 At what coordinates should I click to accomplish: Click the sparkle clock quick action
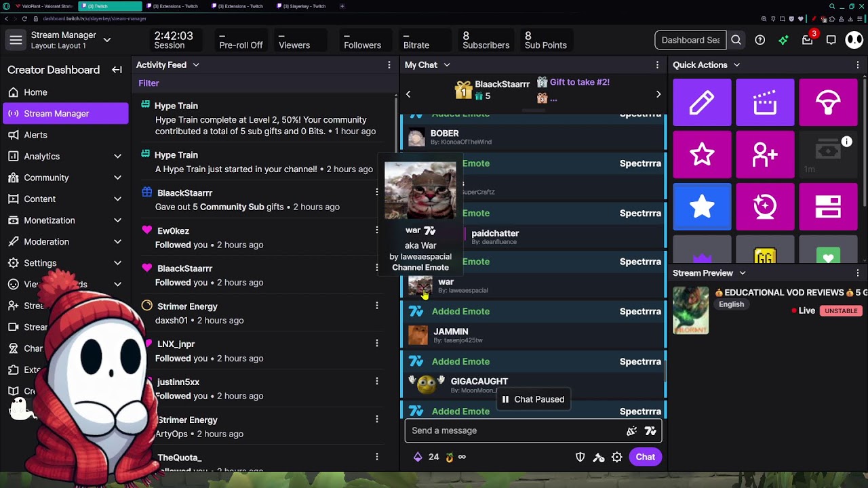(x=765, y=207)
